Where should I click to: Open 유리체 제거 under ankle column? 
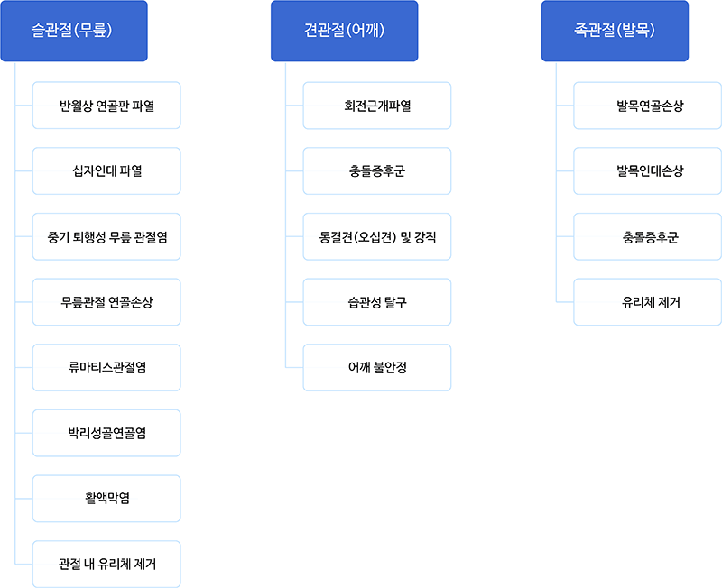pyautogui.click(x=647, y=302)
